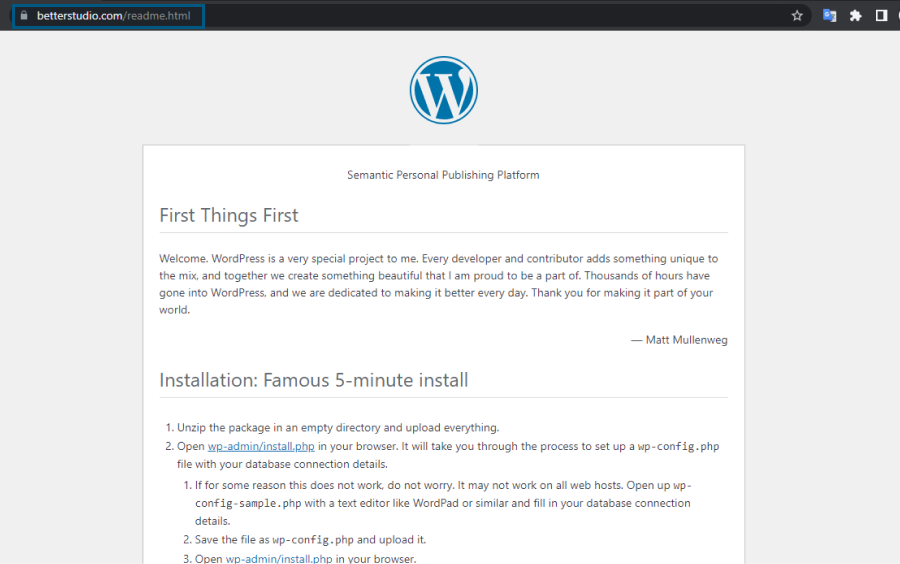900x564 pixels.
Task: Click the 'Installation: Famous 5-minute install' heading
Action: tap(313, 380)
